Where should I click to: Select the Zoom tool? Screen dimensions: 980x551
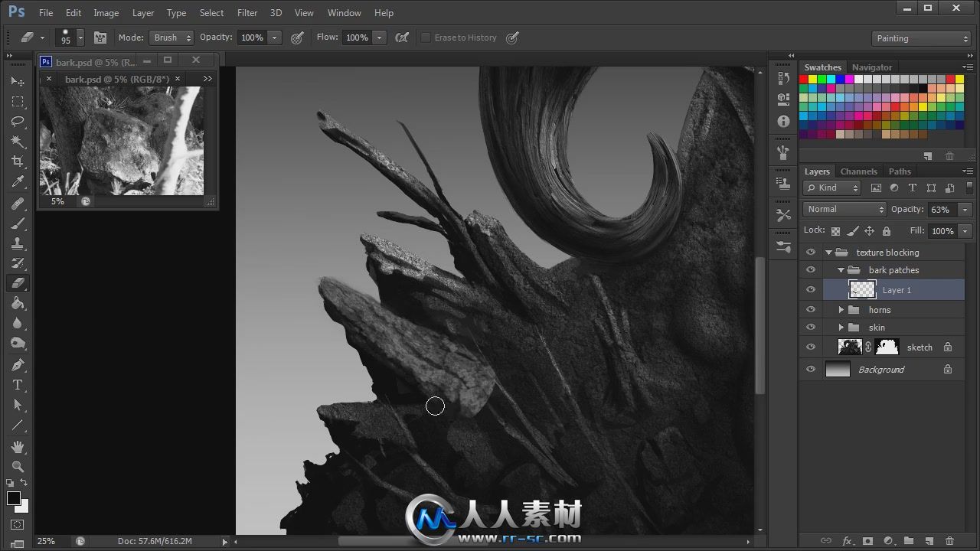[x=18, y=467]
